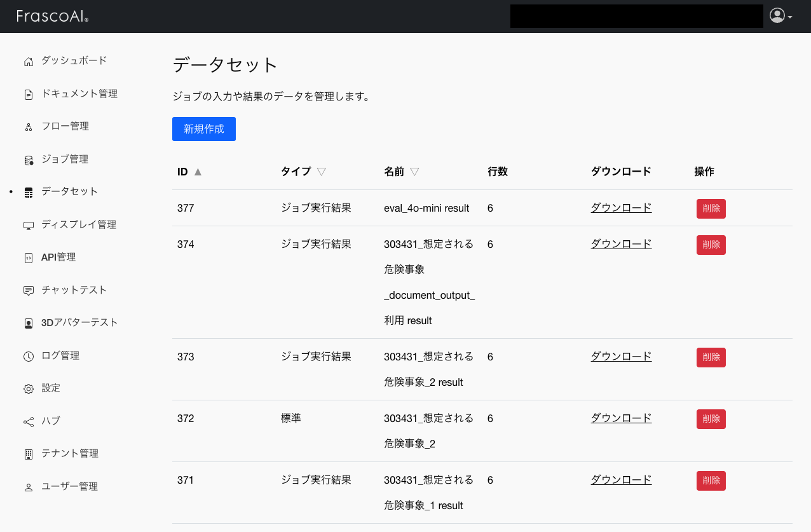Download dataset 371
The height and width of the screenshot is (532, 811).
coord(621,479)
